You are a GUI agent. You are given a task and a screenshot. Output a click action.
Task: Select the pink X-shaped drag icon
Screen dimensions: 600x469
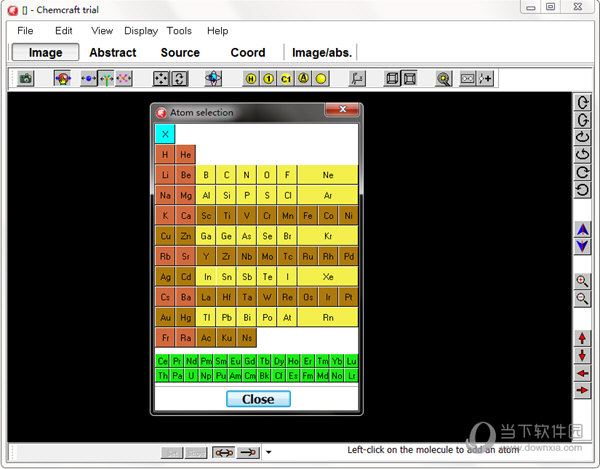click(124, 79)
